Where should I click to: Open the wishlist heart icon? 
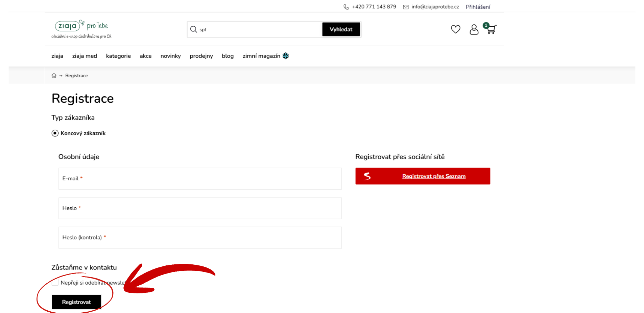[x=455, y=29]
